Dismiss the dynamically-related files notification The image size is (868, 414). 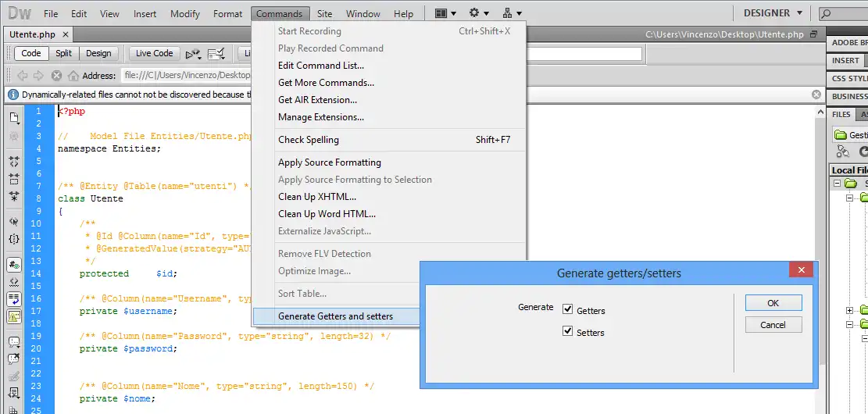point(816,95)
